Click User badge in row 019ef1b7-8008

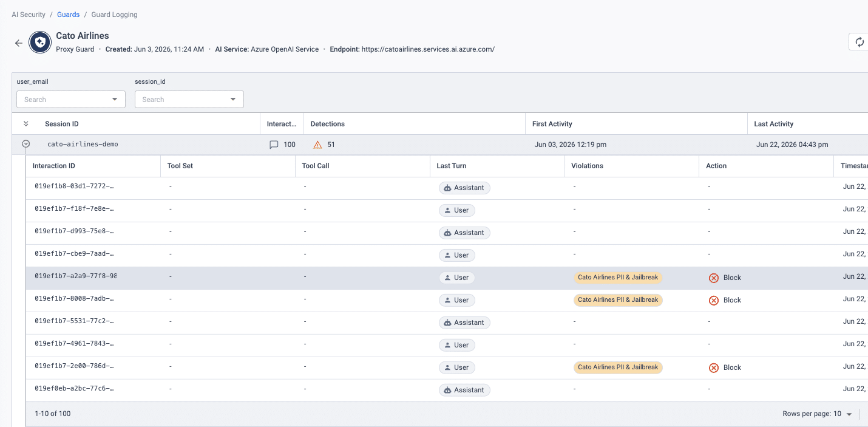[x=456, y=300]
